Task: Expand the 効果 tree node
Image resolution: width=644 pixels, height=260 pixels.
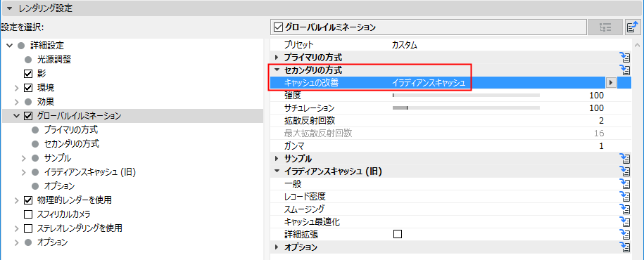Action: point(17,102)
